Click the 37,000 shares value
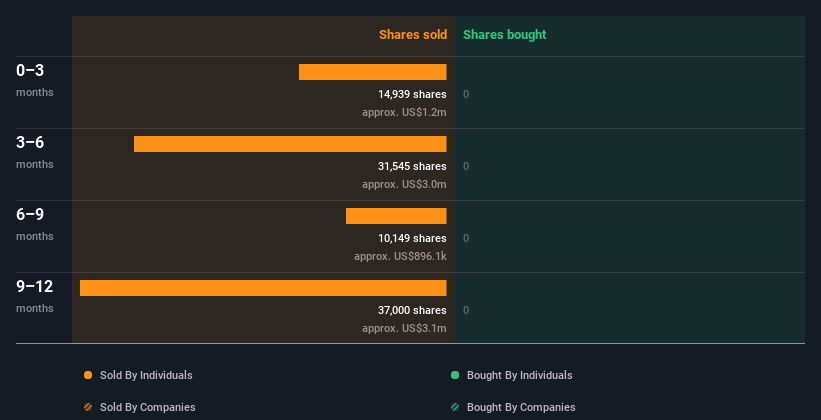 (413, 310)
